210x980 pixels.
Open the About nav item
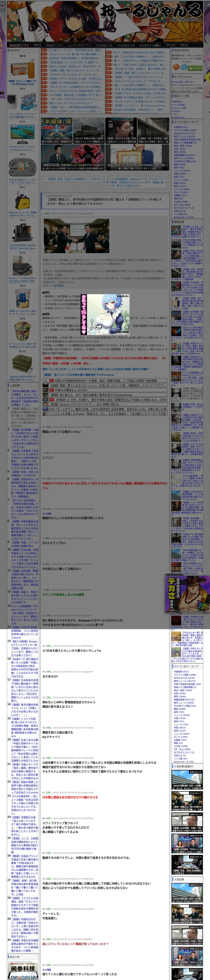[x=37, y=45]
